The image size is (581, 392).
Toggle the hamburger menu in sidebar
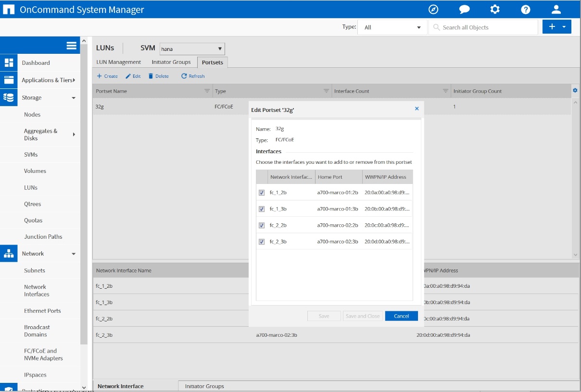72,46
